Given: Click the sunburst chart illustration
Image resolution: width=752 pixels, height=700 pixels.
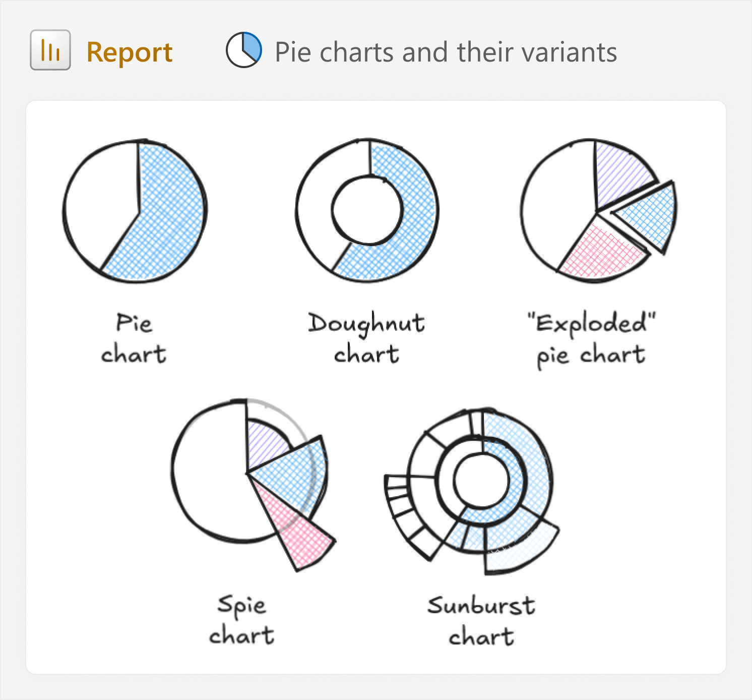Looking at the screenshot, I should pos(471,491).
